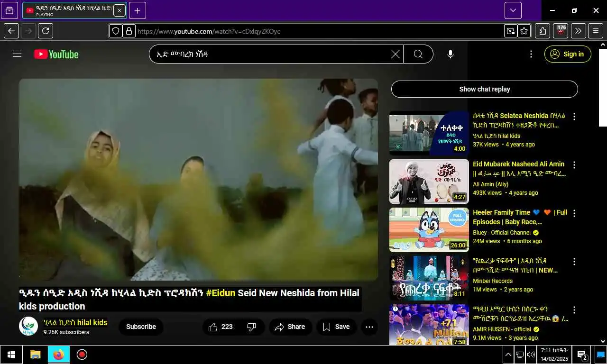Screen dimensions: 607x364
Task: Open Ali Amin (Aliy) channel link
Action: click(x=490, y=184)
